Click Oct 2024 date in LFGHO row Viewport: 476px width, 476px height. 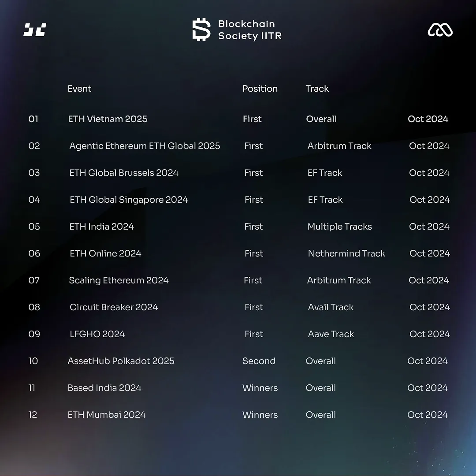[x=430, y=334]
